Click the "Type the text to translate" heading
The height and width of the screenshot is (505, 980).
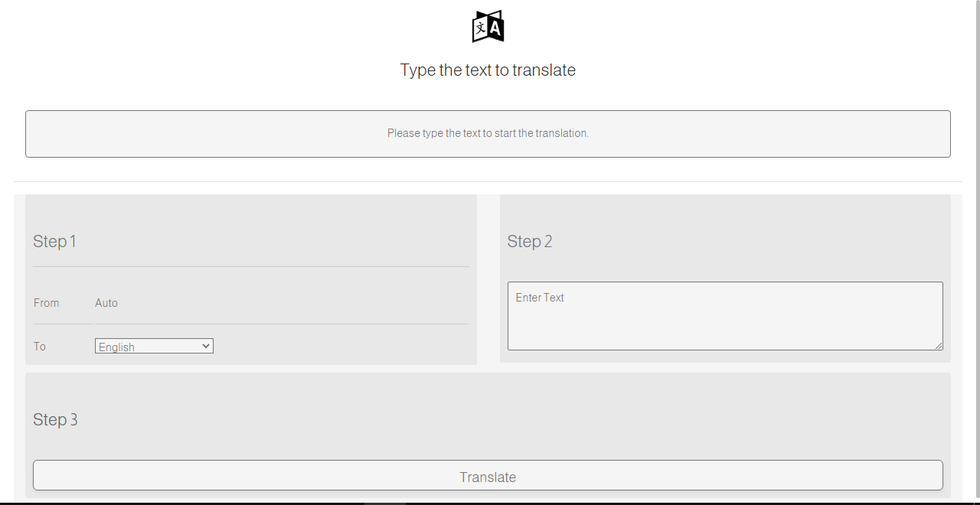click(x=488, y=70)
